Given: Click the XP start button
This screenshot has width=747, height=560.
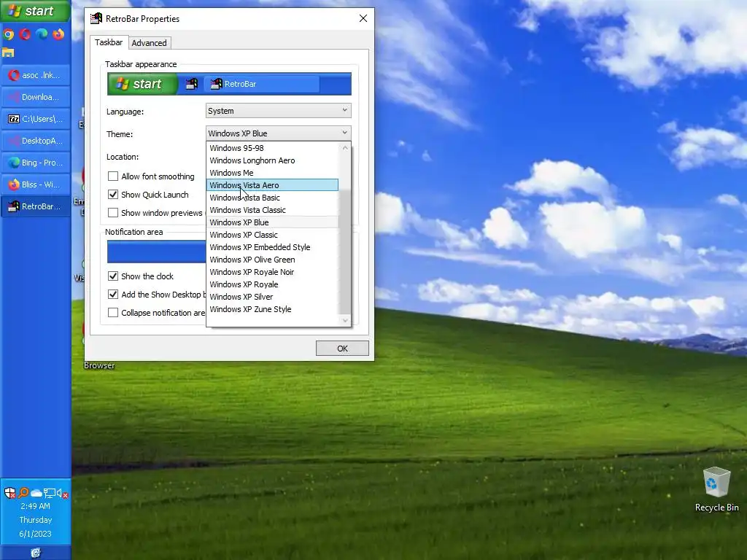Looking at the screenshot, I should (x=35, y=11).
